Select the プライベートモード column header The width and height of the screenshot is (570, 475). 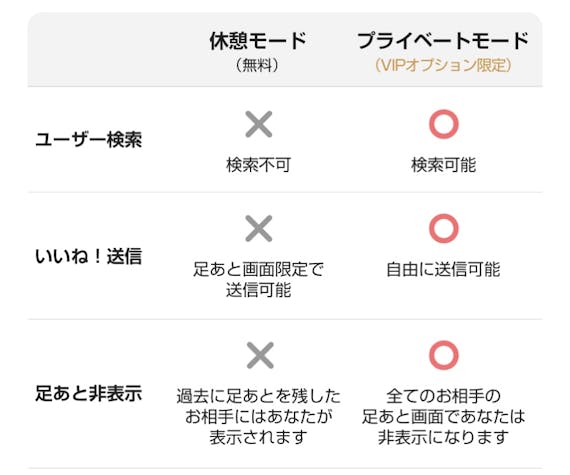click(x=443, y=40)
